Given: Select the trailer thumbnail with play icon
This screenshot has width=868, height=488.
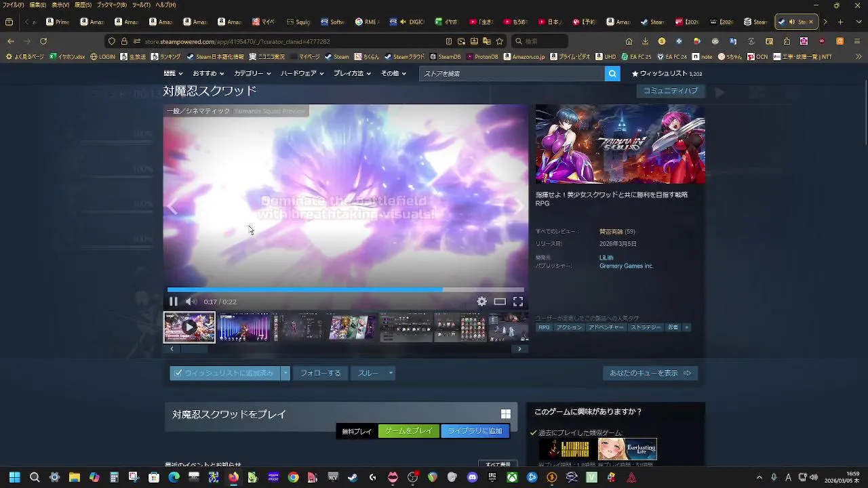Looking at the screenshot, I should click(189, 327).
